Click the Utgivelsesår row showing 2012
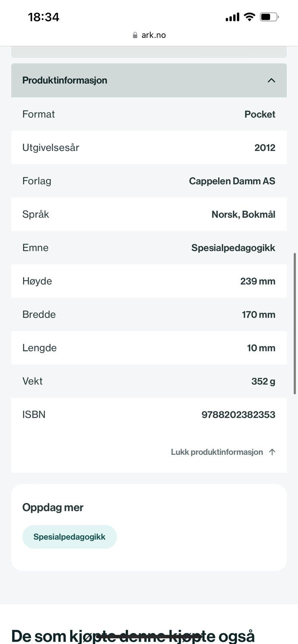298x644 pixels. point(149,148)
